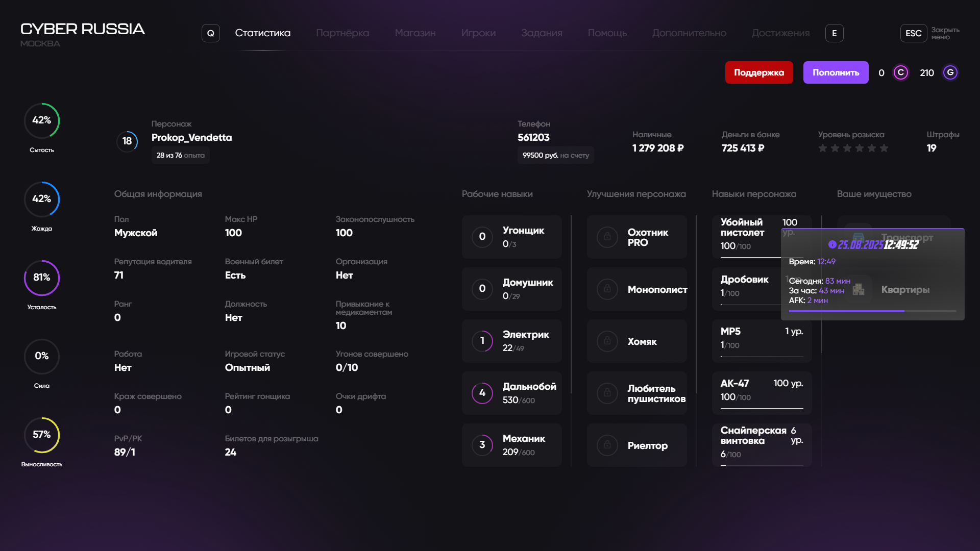Click the info icon before the date
980x551 pixels.
pos(832,244)
